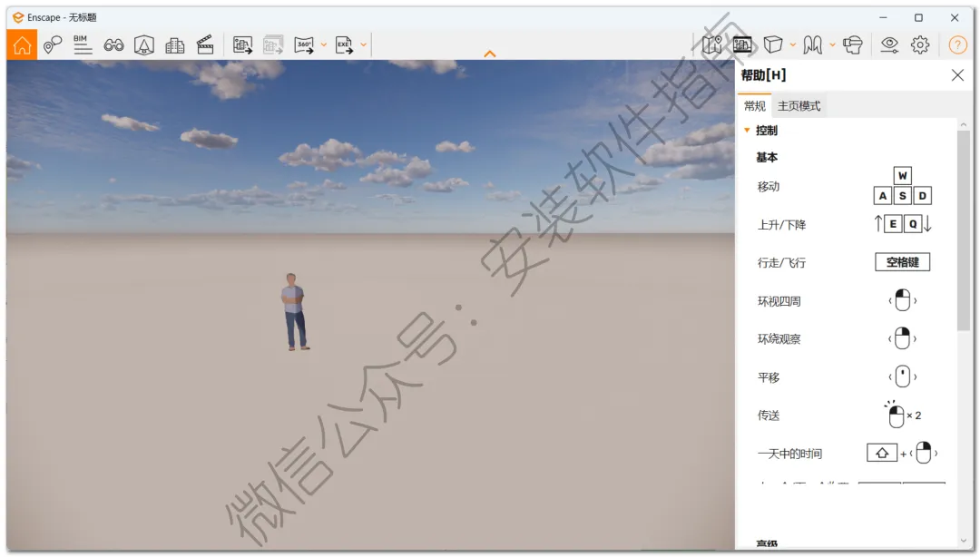Click mouse icon beside 环视四周

coord(903,300)
